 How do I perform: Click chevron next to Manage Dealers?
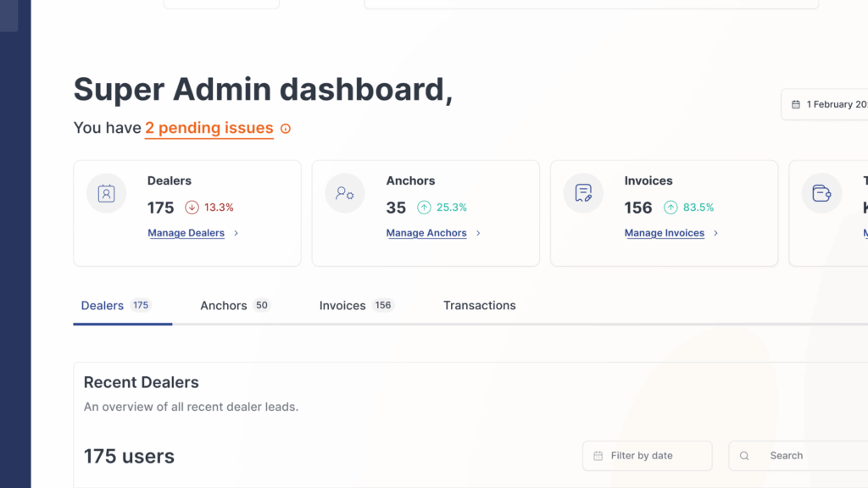point(236,234)
